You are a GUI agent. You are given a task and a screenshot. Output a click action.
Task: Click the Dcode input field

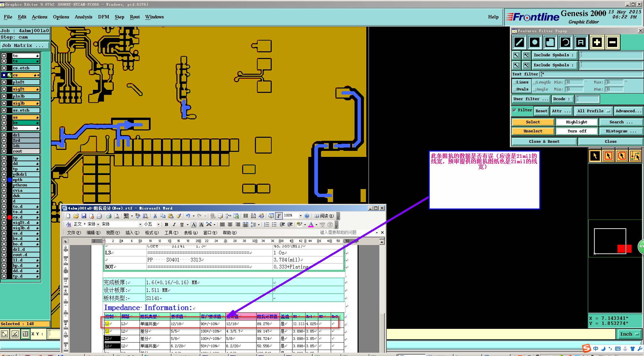(587, 99)
